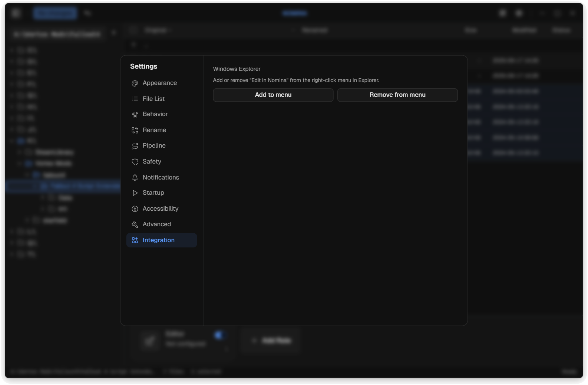This screenshot has height=385, width=588.
Task: Click the Remove from menu button
Action: pos(397,95)
